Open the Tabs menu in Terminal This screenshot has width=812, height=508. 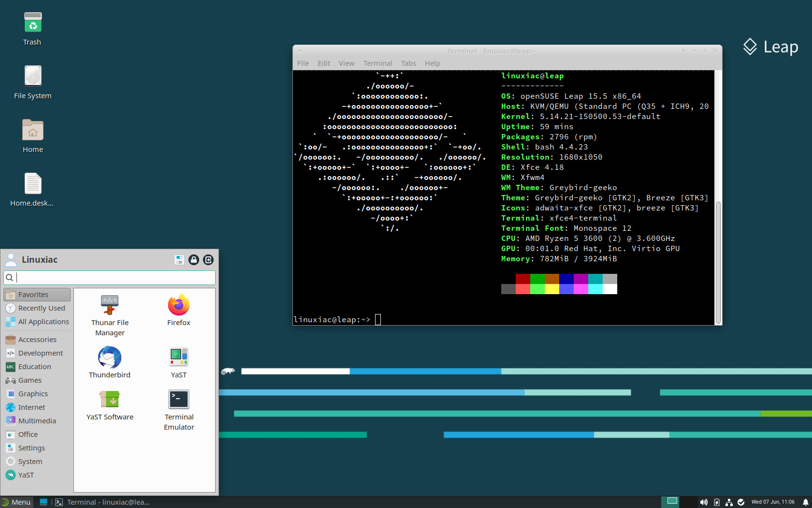click(408, 63)
